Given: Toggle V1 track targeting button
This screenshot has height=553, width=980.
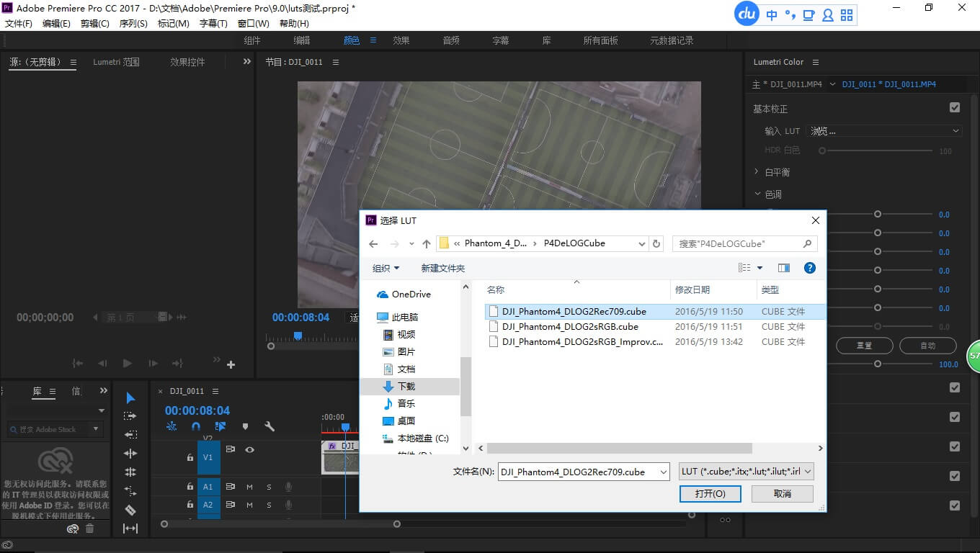Looking at the screenshot, I should (x=208, y=457).
